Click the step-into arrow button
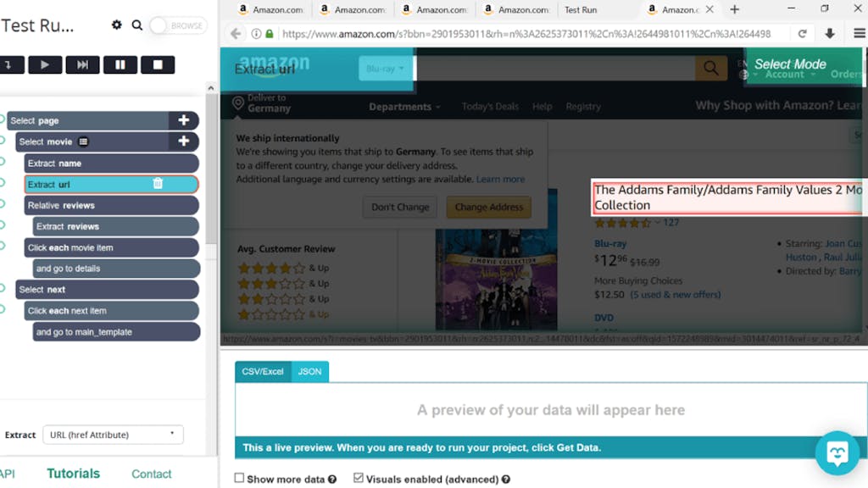This screenshot has width=868, height=488. coord(11,64)
